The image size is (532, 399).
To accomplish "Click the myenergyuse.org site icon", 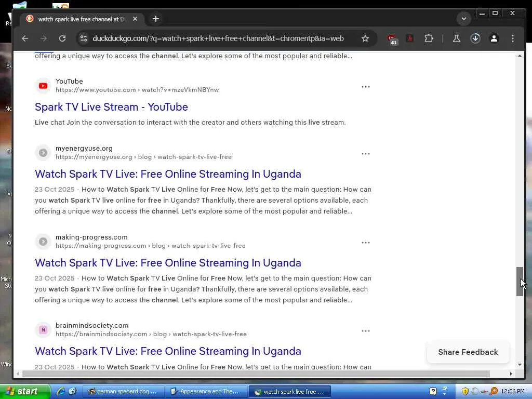I will (x=43, y=153).
